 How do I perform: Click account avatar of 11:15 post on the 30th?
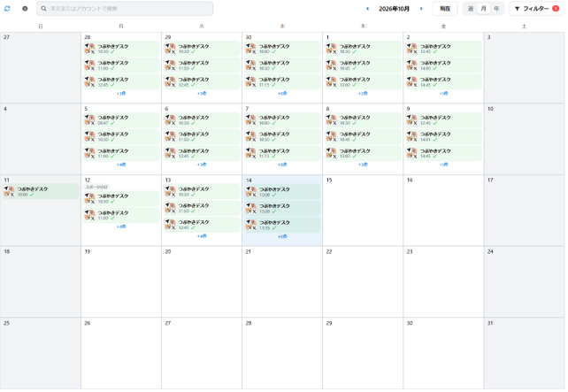(x=250, y=82)
